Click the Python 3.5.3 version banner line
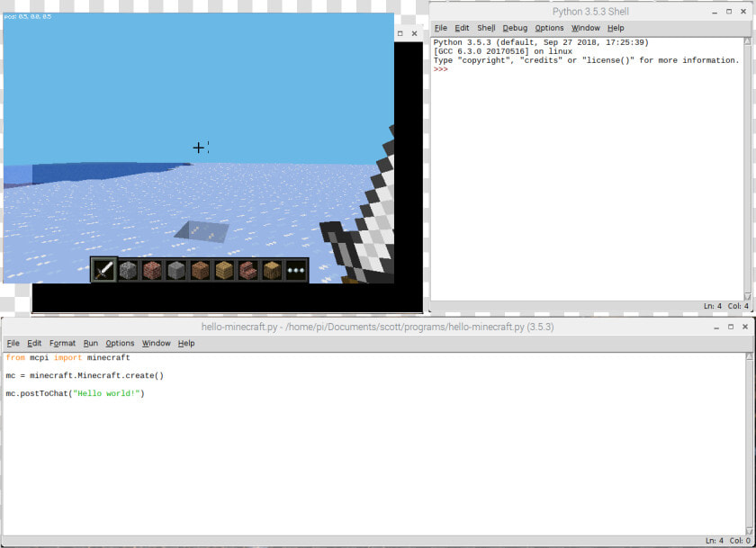Image resolution: width=756 pixels, height=548 pixels. [541, 42]
